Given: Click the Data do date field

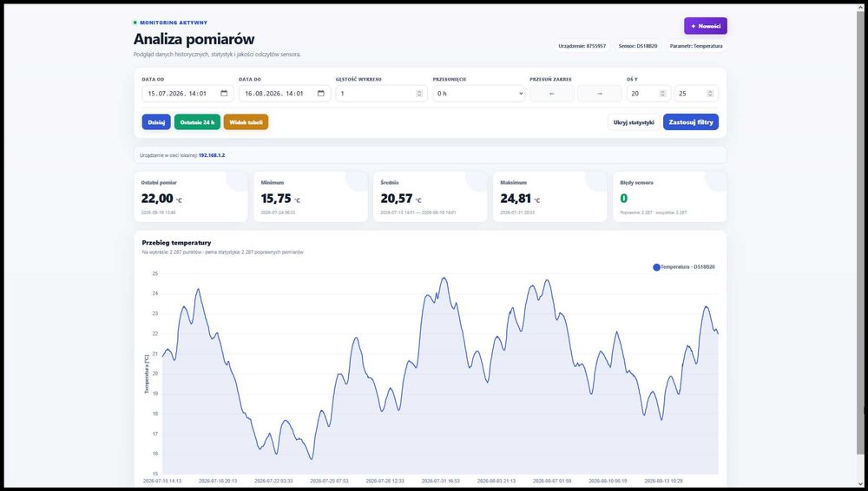Looking at the screenshot, I should point(285,94).
